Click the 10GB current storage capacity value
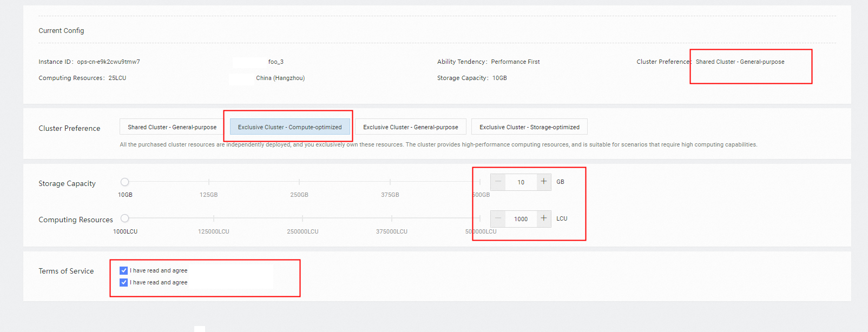 coord(499,78)
